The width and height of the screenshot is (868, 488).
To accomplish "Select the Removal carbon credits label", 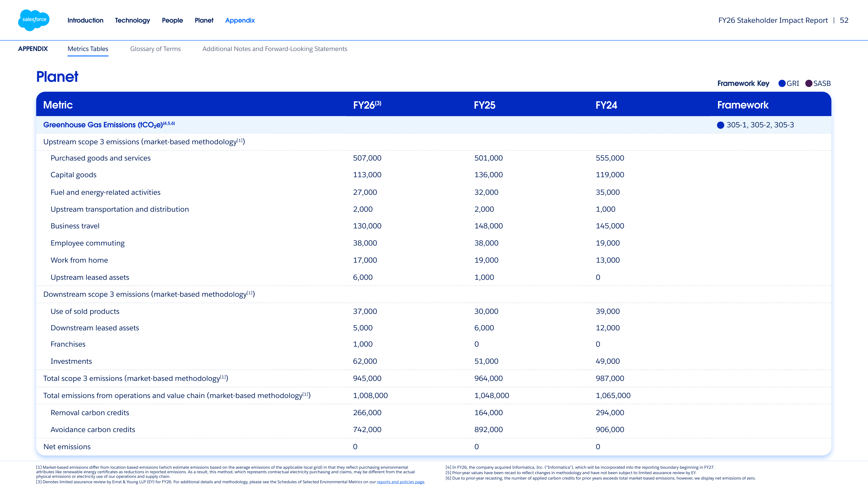I will pyautogui.click(x=90, y=413).
